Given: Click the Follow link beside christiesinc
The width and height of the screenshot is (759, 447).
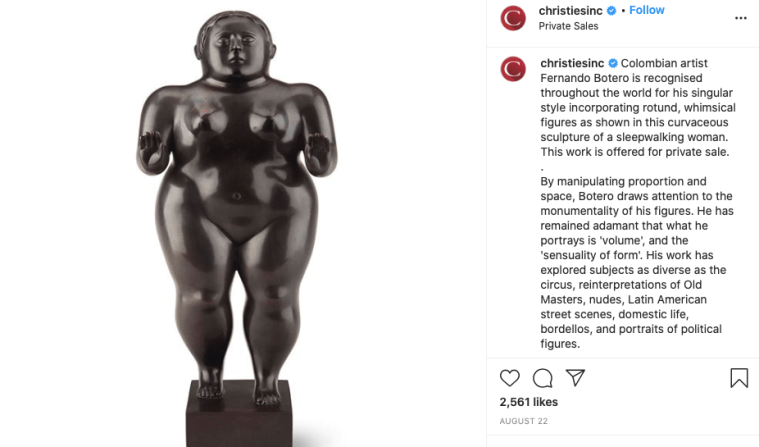Looking at the screenshot, I should 647,10.
